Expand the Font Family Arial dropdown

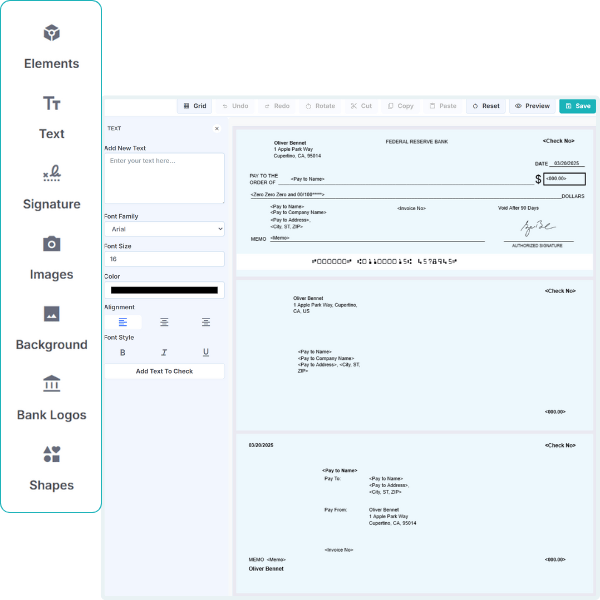point(164,229)
